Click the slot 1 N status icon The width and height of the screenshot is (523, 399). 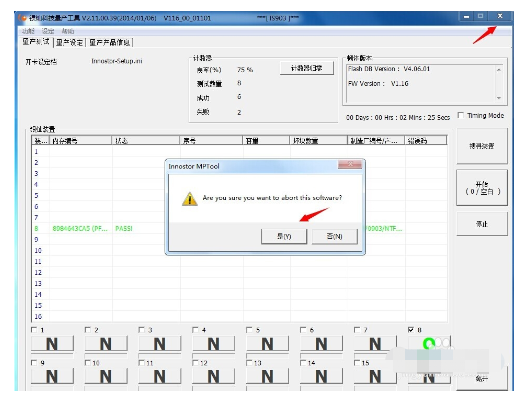[52, 344]
